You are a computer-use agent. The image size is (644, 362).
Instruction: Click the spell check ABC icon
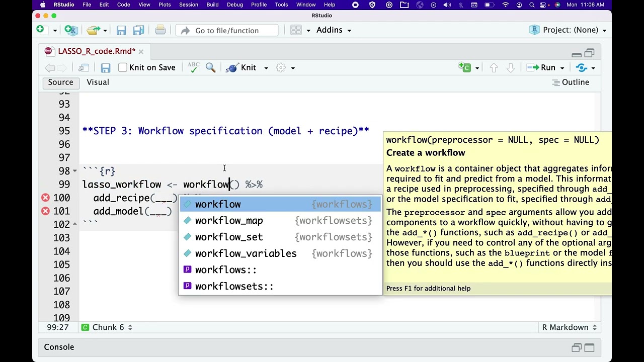[193, 67]
